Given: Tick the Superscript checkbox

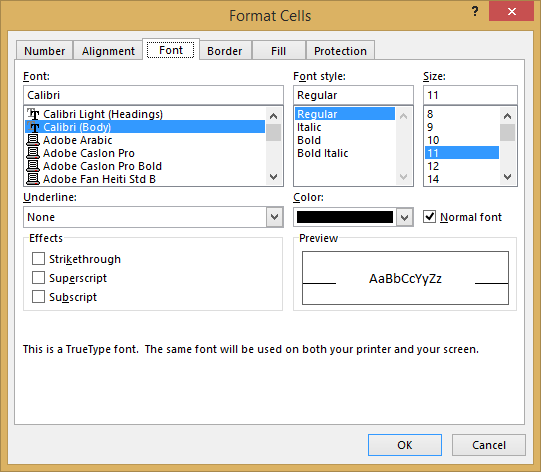Looking at the screenshot, I should 38,277.
